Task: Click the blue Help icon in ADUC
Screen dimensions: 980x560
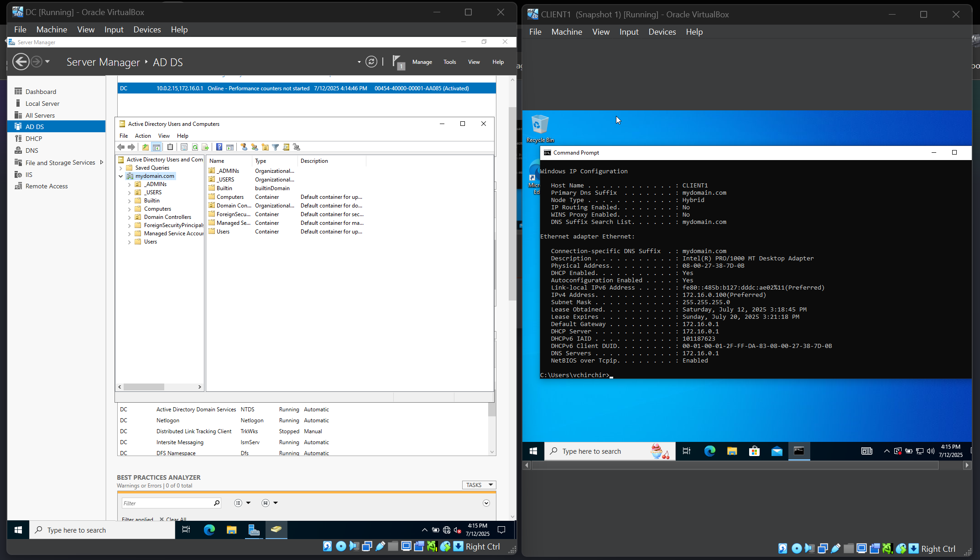Action: tap(219, 147)
